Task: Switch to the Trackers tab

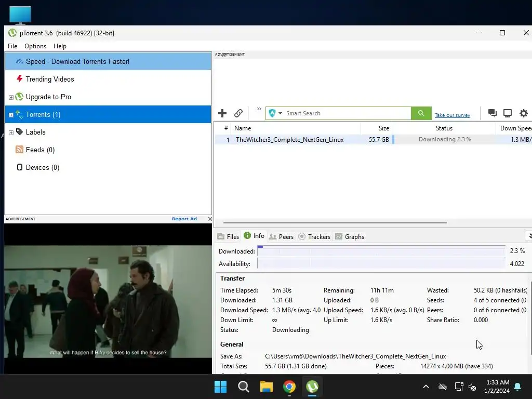Action: pos(314,236)
